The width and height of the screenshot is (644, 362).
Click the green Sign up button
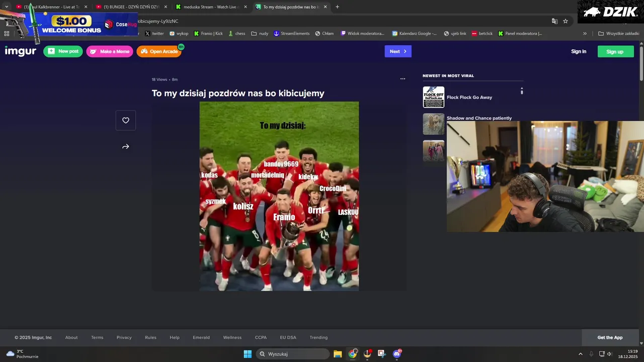coord(615,51)
